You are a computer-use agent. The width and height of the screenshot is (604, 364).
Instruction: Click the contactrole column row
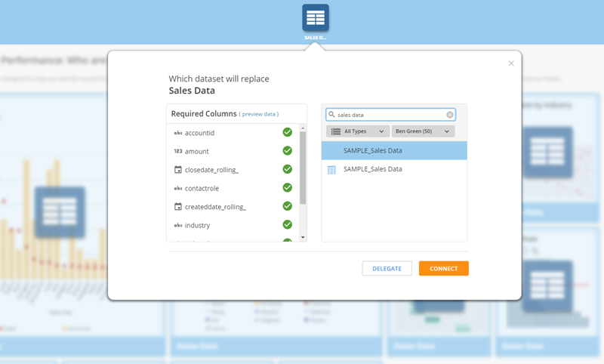(233, 188)
